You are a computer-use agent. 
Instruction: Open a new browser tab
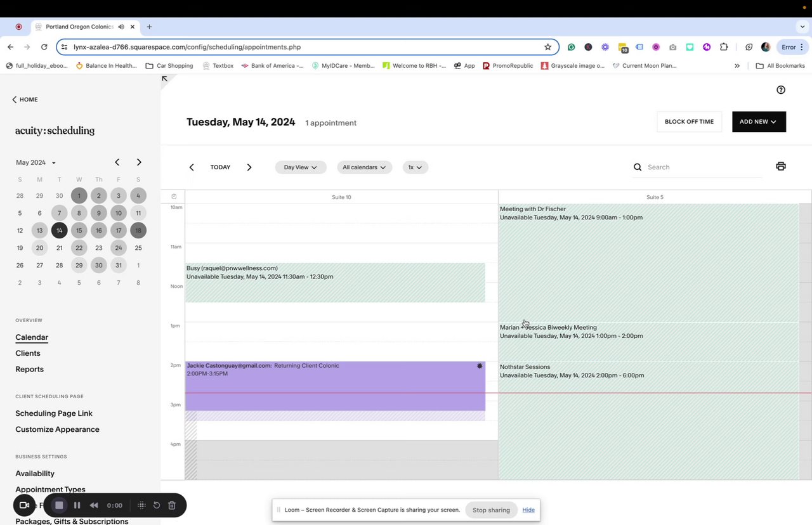[149, 27]
